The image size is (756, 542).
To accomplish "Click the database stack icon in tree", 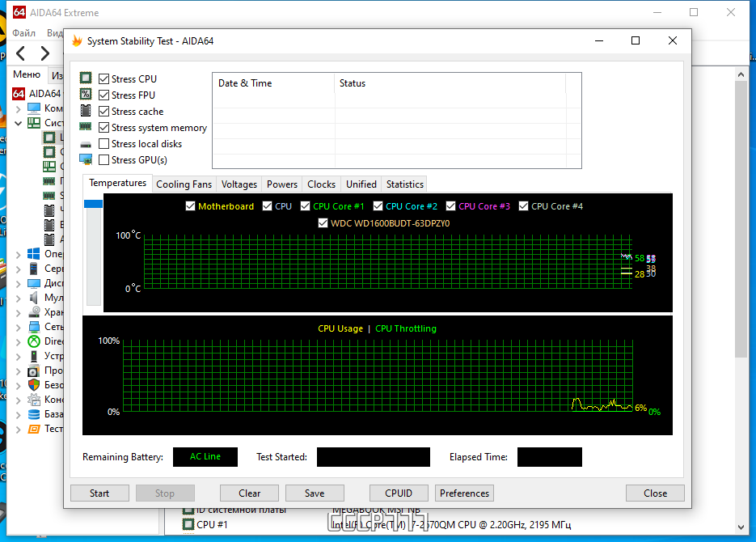I will tap(34, 414).
